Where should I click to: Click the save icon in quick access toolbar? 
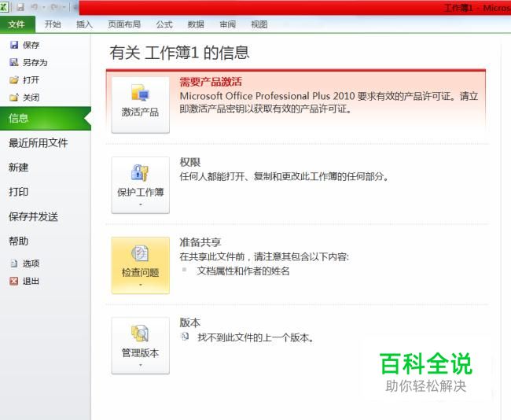tap(20, 7)
